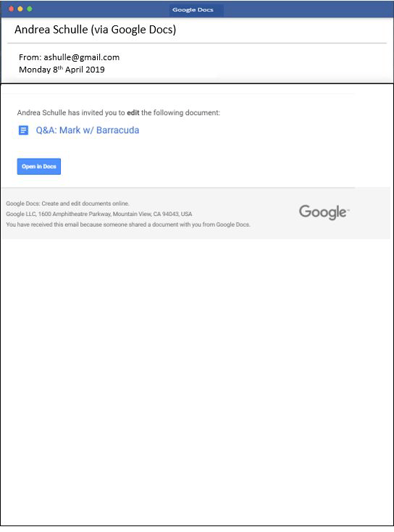Click the You have received this email notice

click(x=127, y=225)
